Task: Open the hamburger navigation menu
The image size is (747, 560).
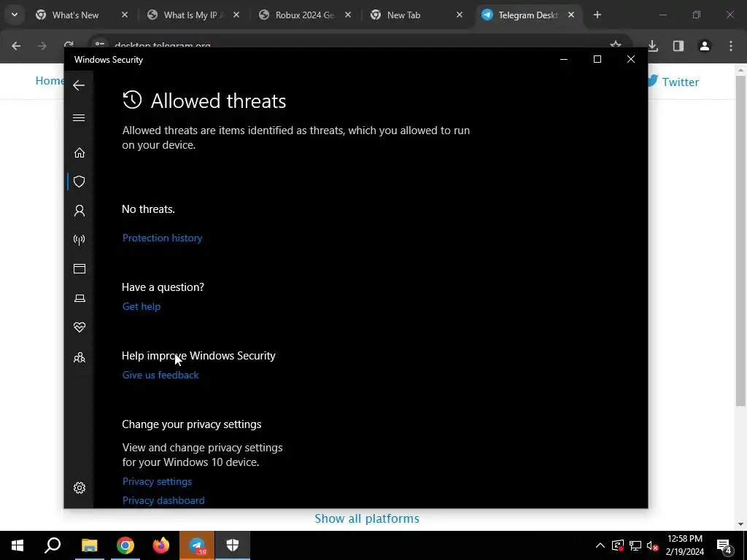Action: pyautogui.click(x=79, y=117)
